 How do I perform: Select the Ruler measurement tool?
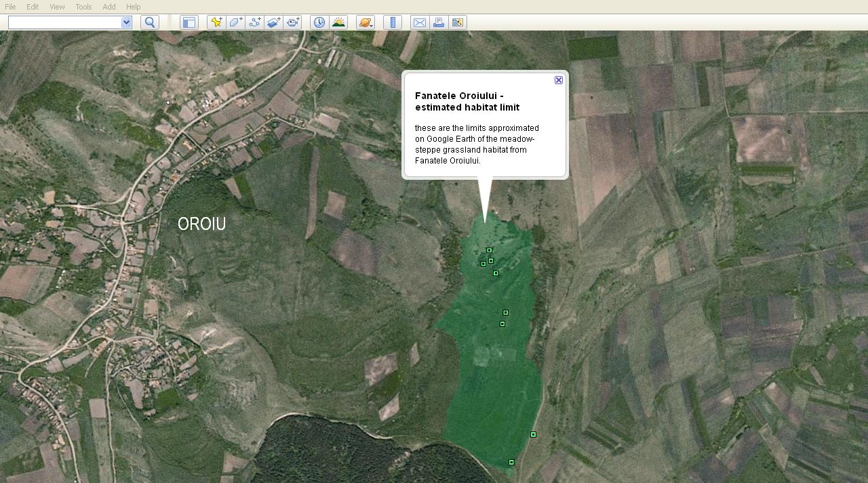pos(393,22)
